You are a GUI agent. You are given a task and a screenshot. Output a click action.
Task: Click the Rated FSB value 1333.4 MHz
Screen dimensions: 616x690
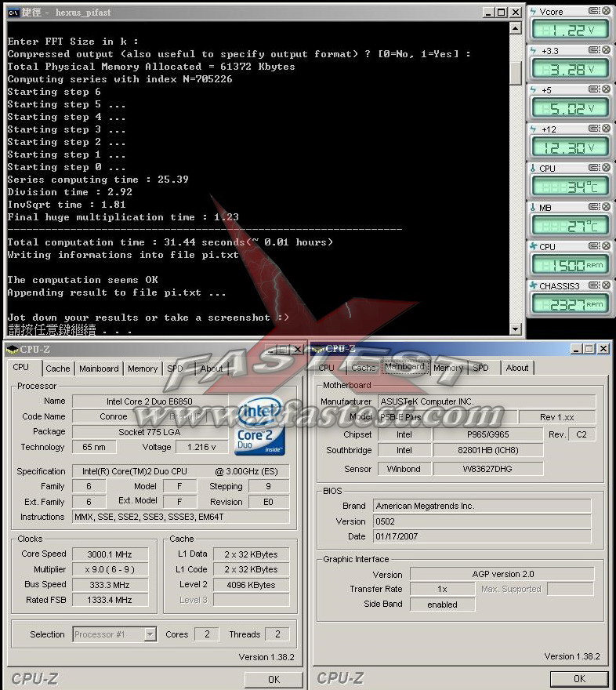pyautogui.click(x=110, y=600)
